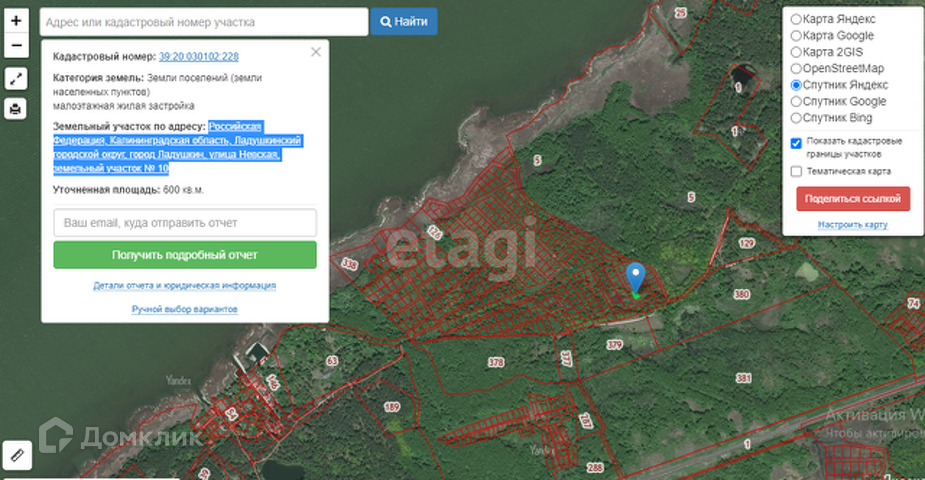
Task: Click parcel label 74 at right edge
Action: coord(913,304)
